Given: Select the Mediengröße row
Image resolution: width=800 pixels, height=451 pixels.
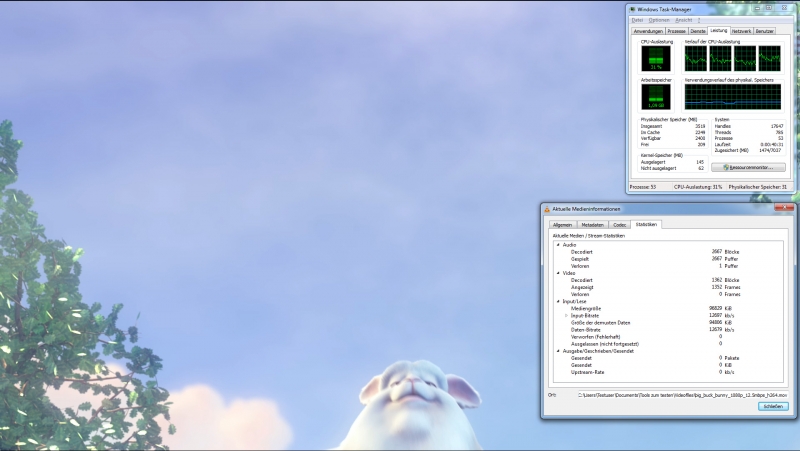Looking at the screenshot, I should coord(668,309).
